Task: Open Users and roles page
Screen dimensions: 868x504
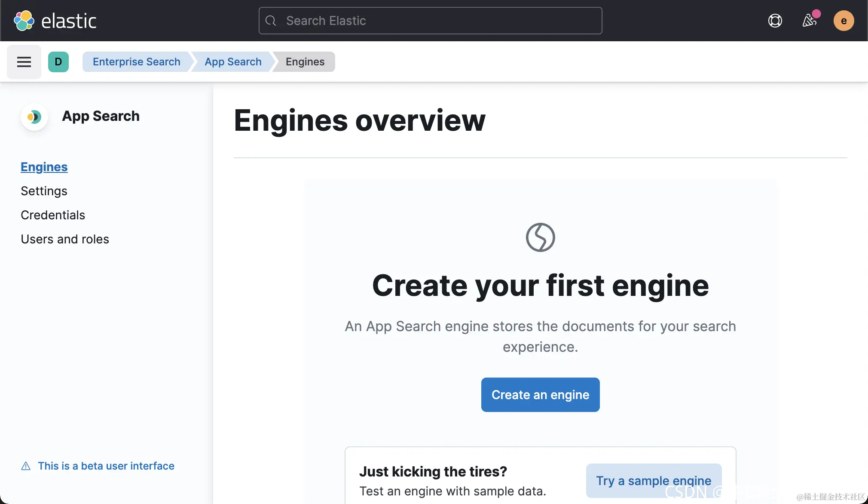Action: (65, 239)
